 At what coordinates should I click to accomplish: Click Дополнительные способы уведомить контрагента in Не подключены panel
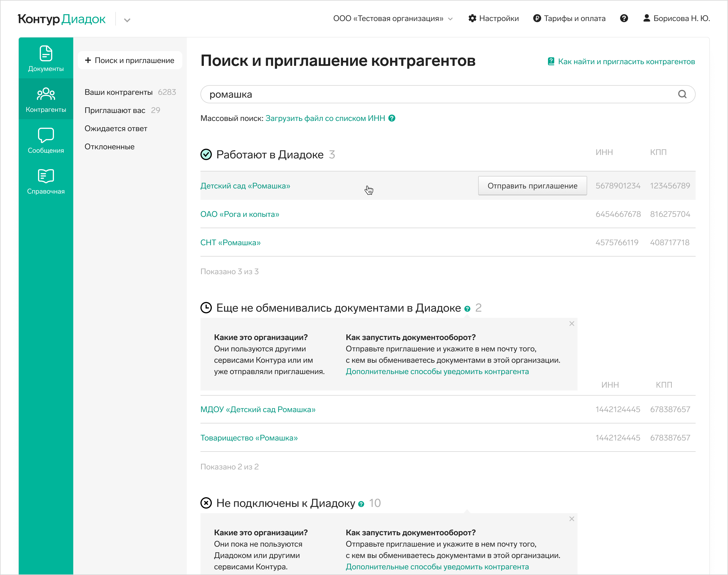click(x=437, y=566)
